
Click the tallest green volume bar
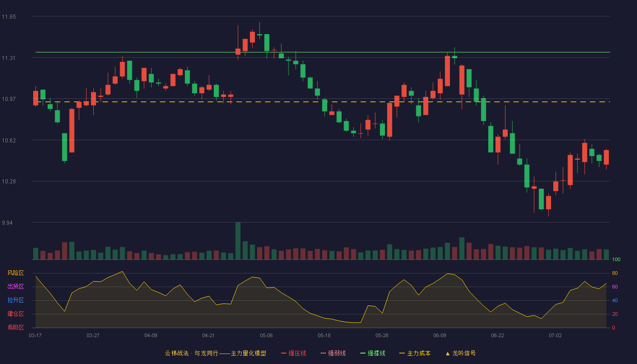(x=238, y=241)
